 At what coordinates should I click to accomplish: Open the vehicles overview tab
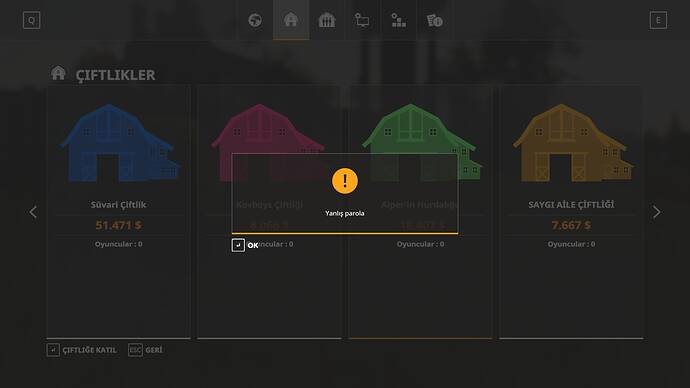pyautogui.click(x=362, y=20)
